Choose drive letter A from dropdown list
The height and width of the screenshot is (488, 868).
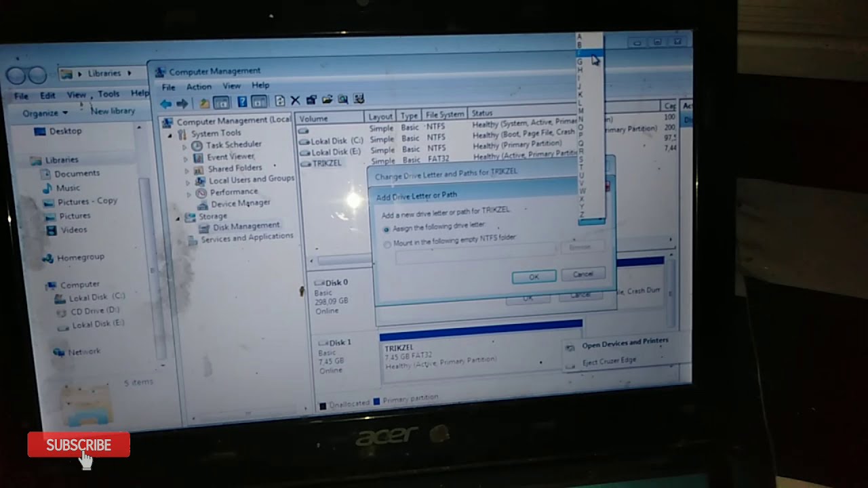[579, 37]
